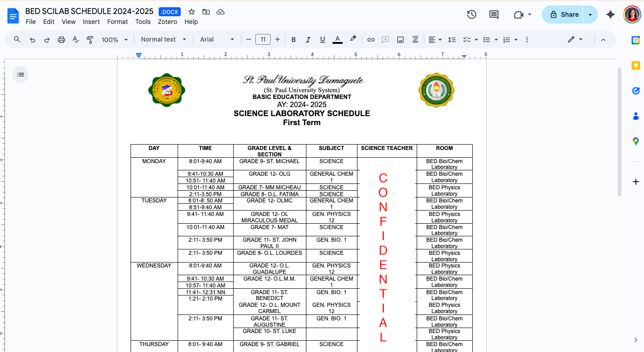Increase the font size
The image size is (644, 352).
point(277,40)
